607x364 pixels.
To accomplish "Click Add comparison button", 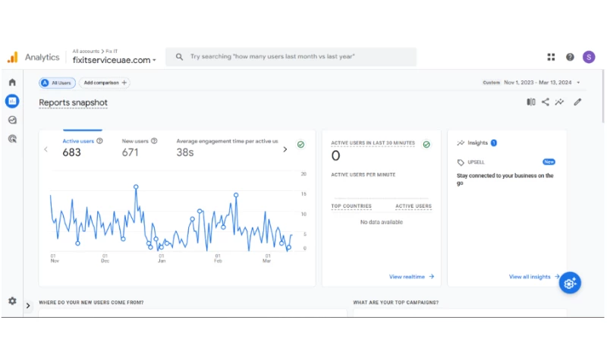I will [x=105, y=83].
